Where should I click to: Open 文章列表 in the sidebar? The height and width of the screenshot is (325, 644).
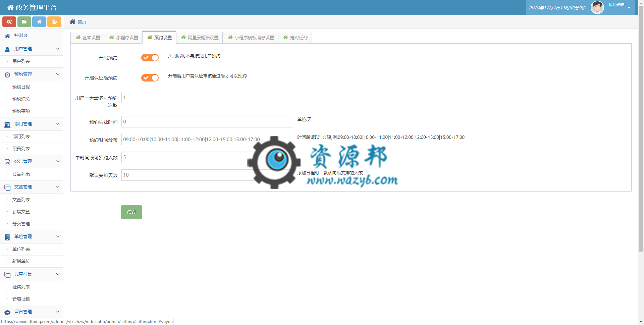point(21,200)
